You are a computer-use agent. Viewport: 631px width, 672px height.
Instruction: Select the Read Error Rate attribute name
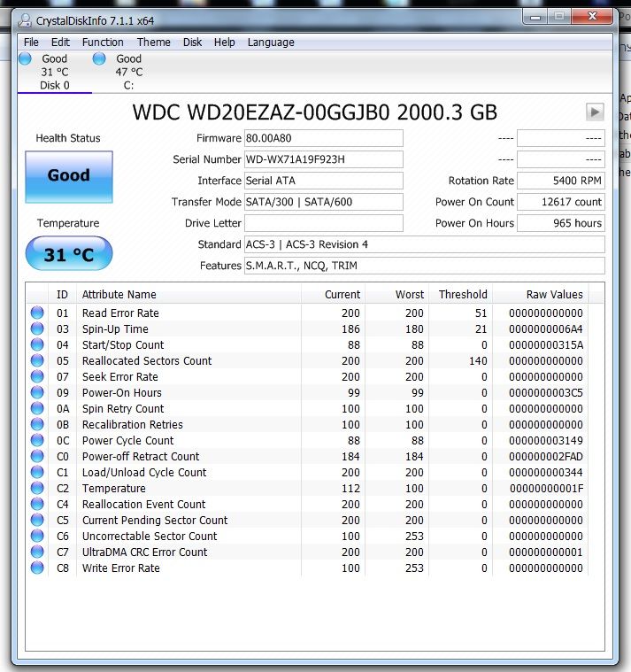pos(120,313)
